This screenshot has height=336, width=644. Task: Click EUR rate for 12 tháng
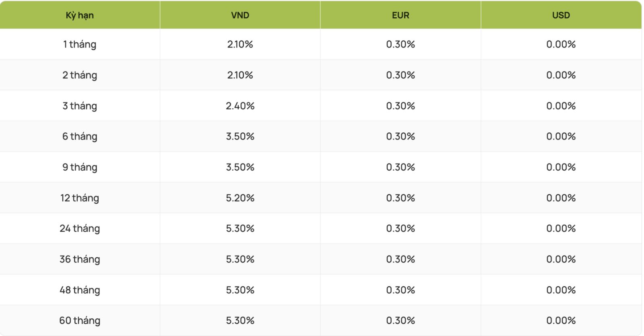(400, 198)
